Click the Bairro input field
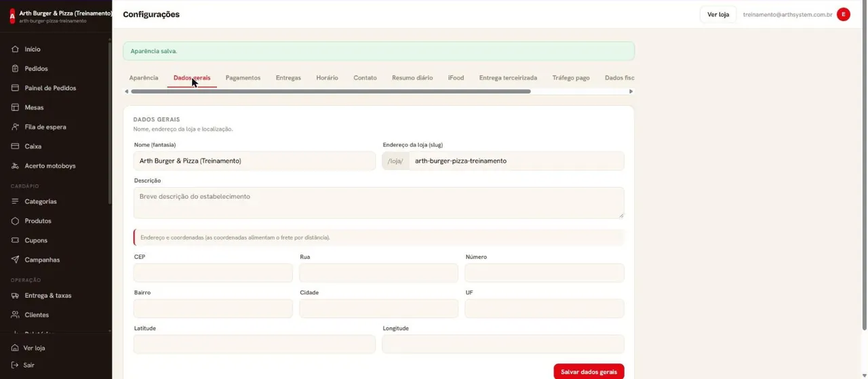The image size is (868, 379). (213, 308)
